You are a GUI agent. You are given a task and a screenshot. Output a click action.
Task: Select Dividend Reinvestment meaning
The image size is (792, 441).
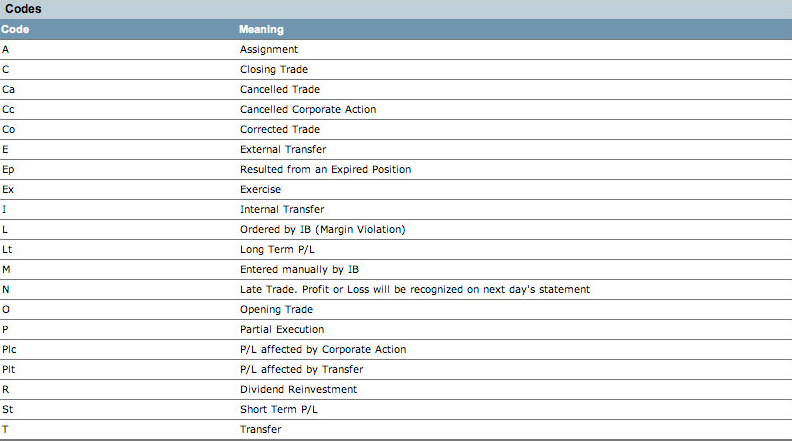tap(299, 389)
